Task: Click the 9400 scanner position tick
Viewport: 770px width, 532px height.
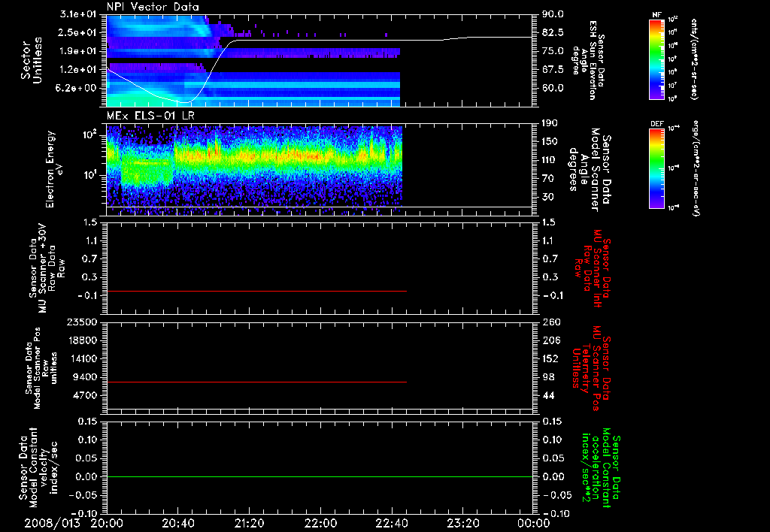Action: 86,377
